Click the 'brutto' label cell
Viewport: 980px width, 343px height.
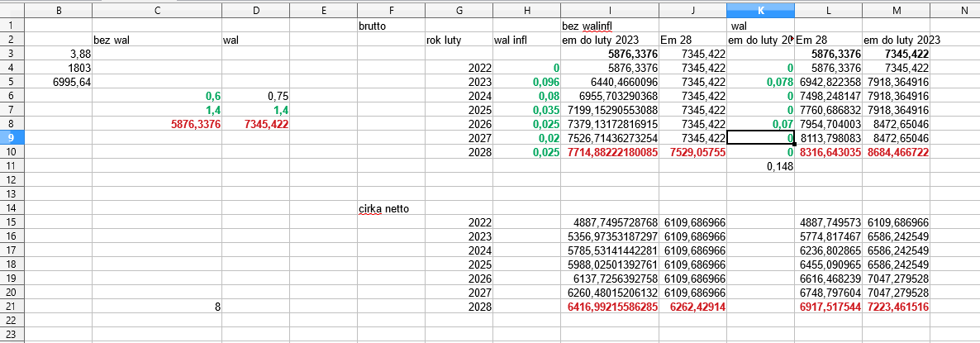[391, 26]
